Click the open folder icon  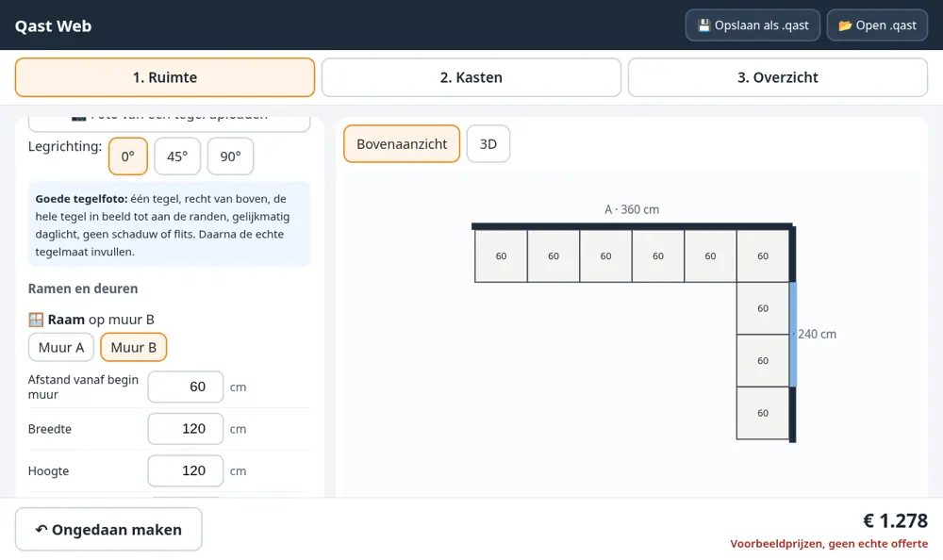(845, 25)
